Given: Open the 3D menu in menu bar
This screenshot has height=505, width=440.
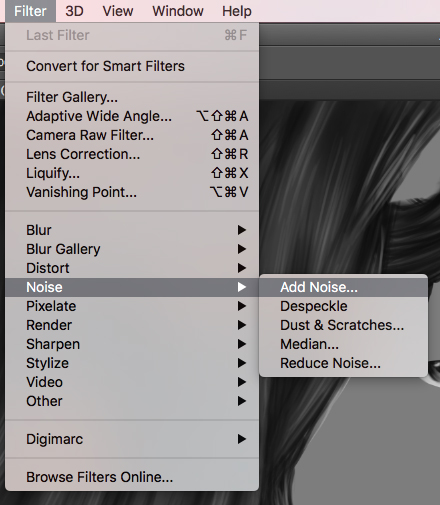Looking at the screenshot, I should pos(74,11).
